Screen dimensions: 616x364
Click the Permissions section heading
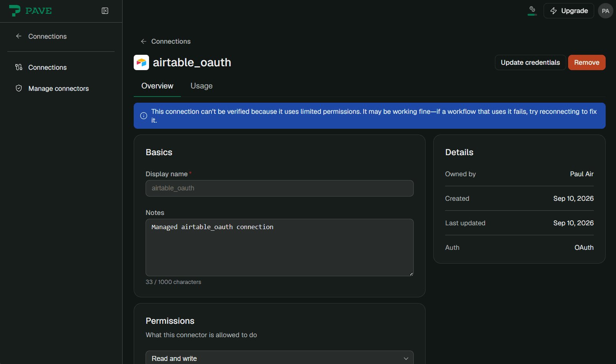coord(170,321)
